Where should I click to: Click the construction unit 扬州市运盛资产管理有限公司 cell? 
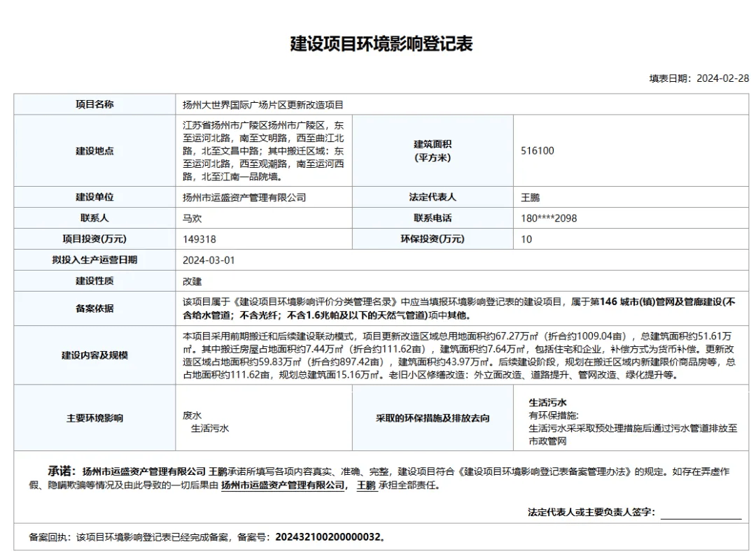coord(244,197)
